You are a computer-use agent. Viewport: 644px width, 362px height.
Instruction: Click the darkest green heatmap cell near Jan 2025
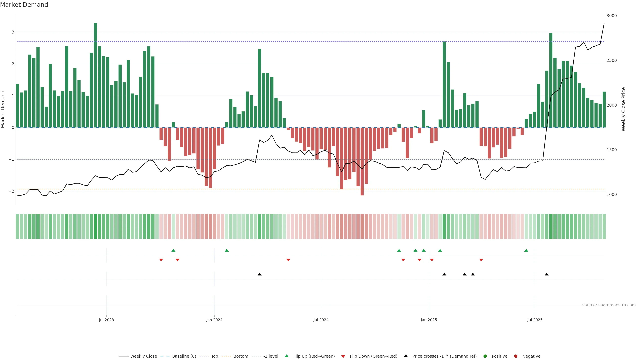point(444,226)
